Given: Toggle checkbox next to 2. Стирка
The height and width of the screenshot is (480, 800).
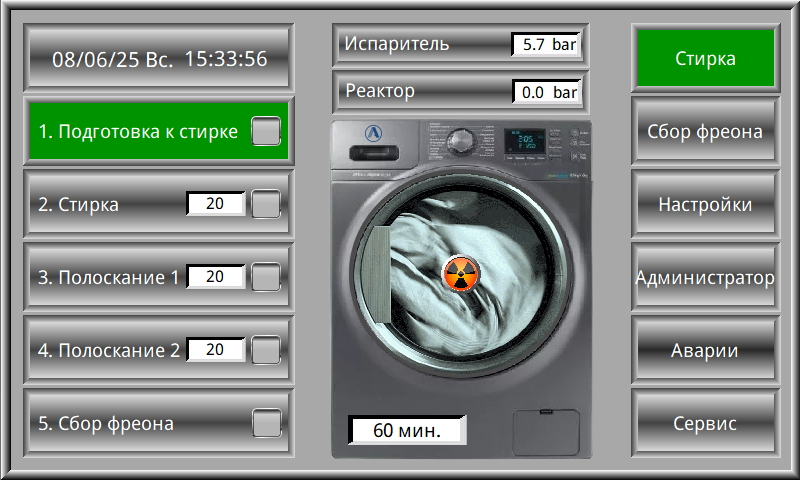Looking at the screenshot, I should pyautogui.click(x=266, y=205).
